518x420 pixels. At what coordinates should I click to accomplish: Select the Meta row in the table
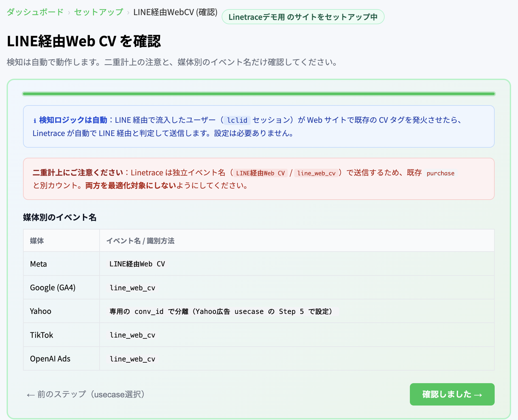coord(259,264)
